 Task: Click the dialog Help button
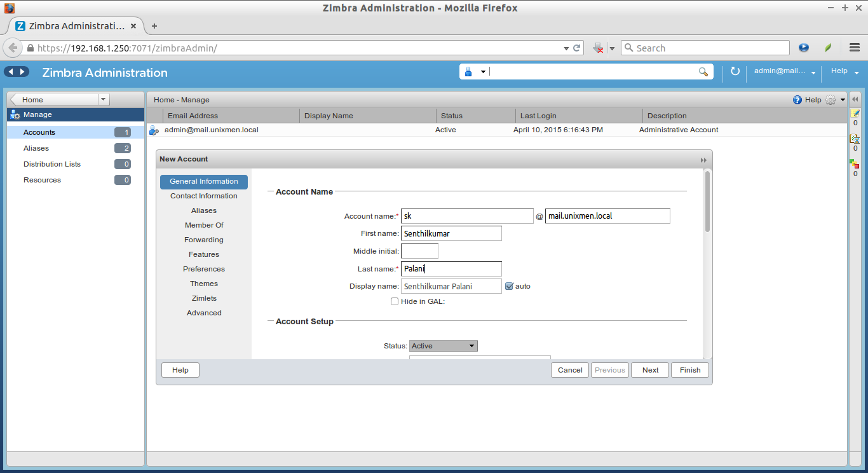coord(180,370)
